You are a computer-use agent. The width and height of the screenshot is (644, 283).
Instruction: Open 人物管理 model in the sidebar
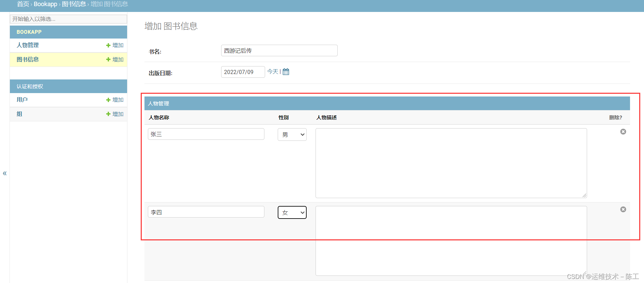coord(28,45)
